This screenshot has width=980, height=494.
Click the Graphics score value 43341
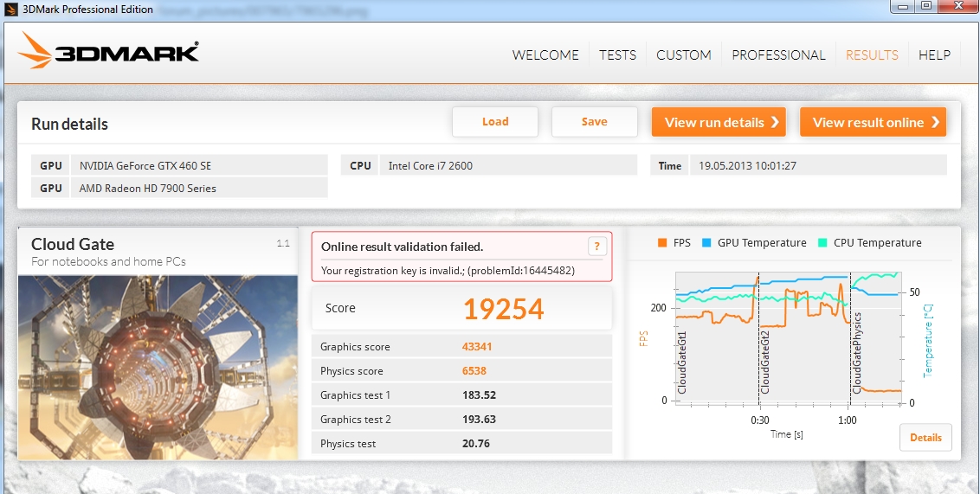tap(477, 347)
